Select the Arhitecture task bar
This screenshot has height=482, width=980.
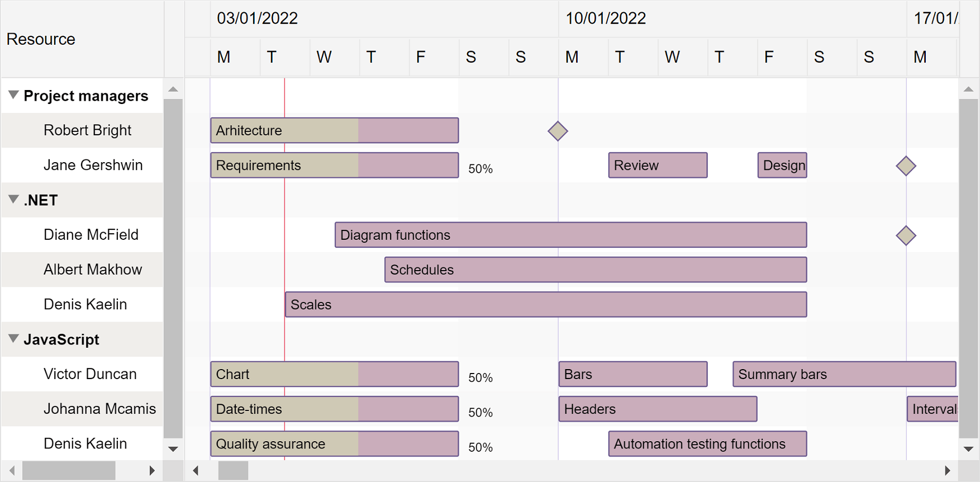334,130
